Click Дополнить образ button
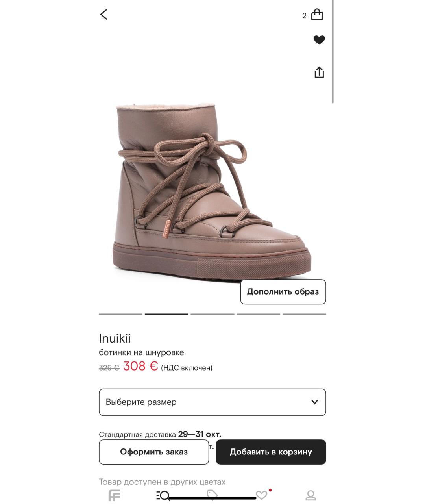Screen dimensions: 425x504 tap(283, 292)
